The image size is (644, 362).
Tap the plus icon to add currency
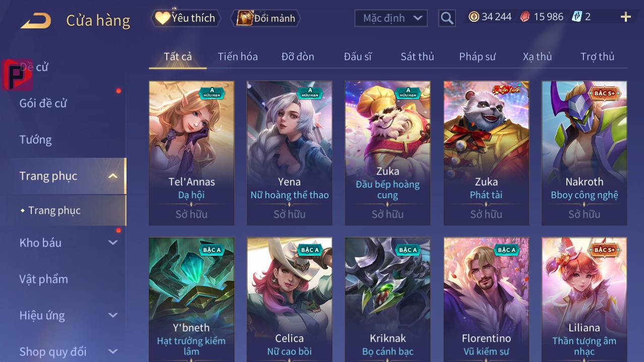coord(626,17)
